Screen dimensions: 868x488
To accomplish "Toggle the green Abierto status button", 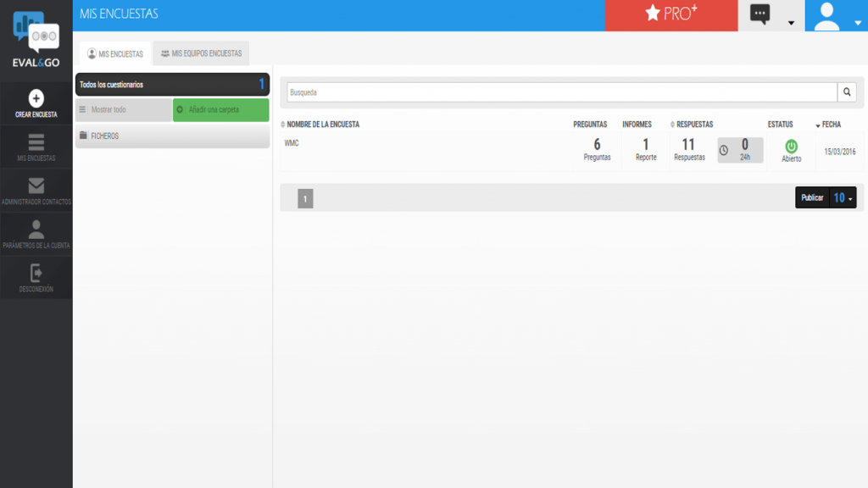I will 791,147.
